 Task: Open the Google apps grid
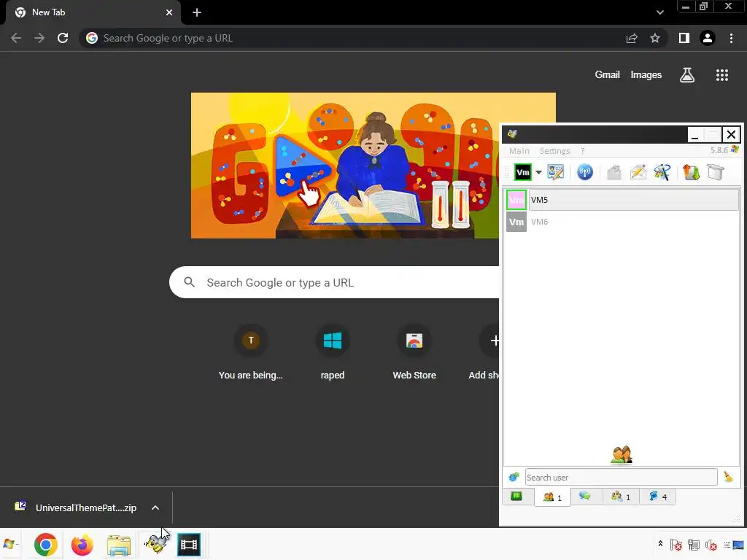722,75
